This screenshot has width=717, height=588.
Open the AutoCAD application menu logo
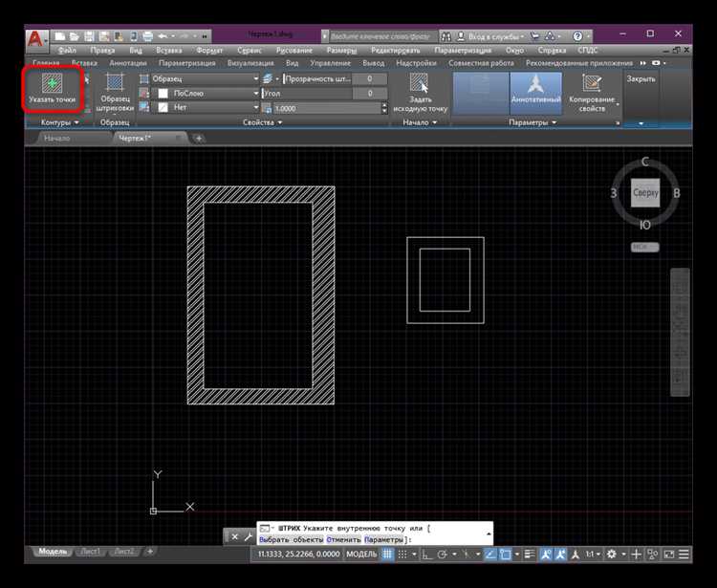coord(35,39)
